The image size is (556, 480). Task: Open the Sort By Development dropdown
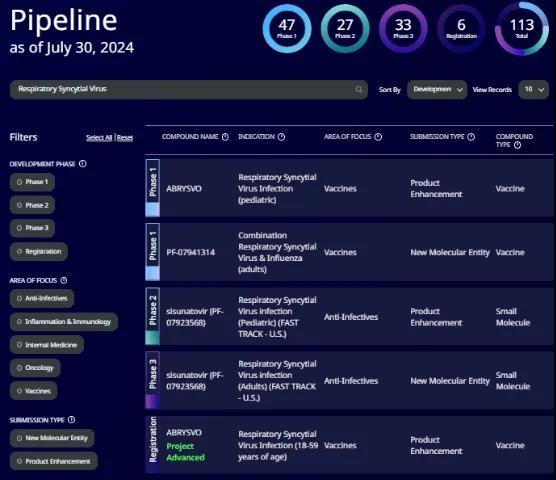(x=437, y=90)
